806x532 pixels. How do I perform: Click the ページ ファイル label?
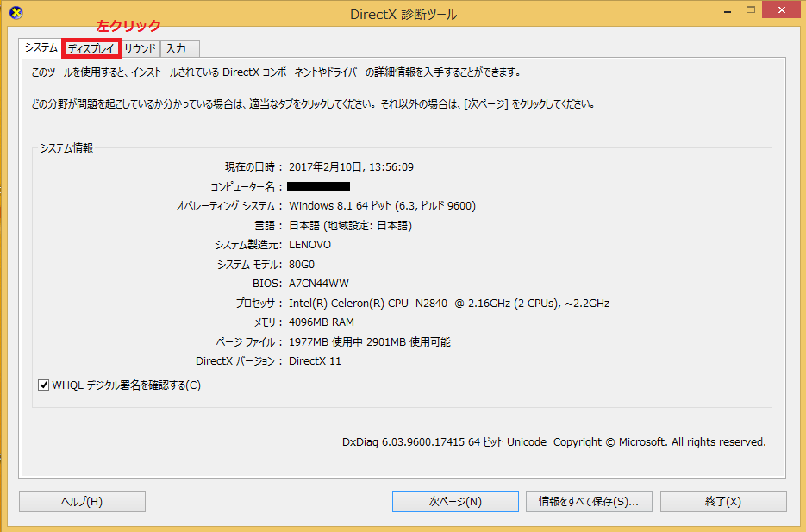(249, 341)
